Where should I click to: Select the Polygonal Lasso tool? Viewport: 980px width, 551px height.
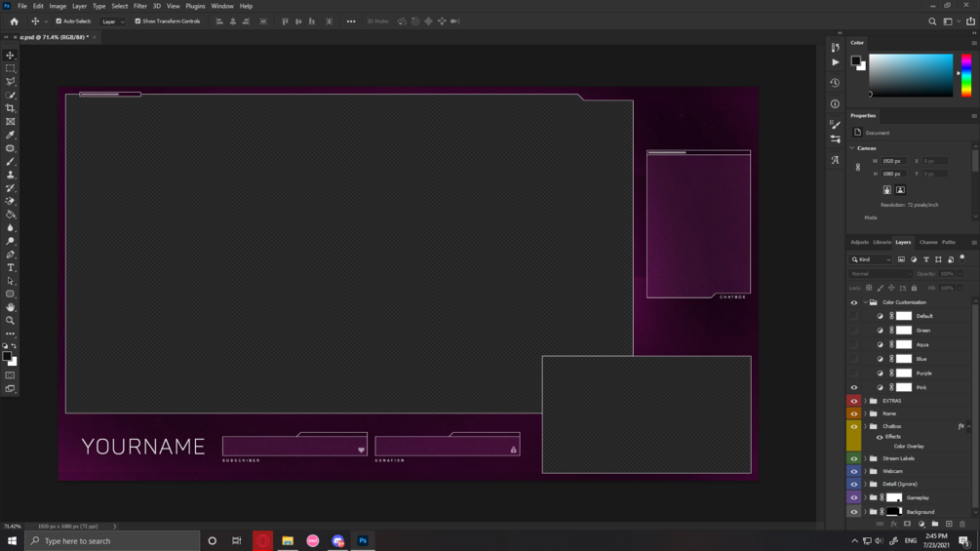pos(11,82)
